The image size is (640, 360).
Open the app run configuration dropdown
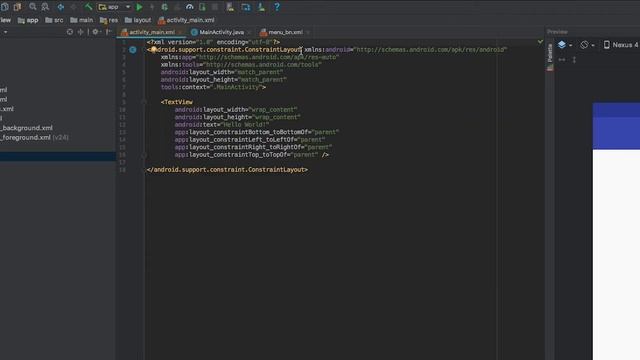[114, 7]
